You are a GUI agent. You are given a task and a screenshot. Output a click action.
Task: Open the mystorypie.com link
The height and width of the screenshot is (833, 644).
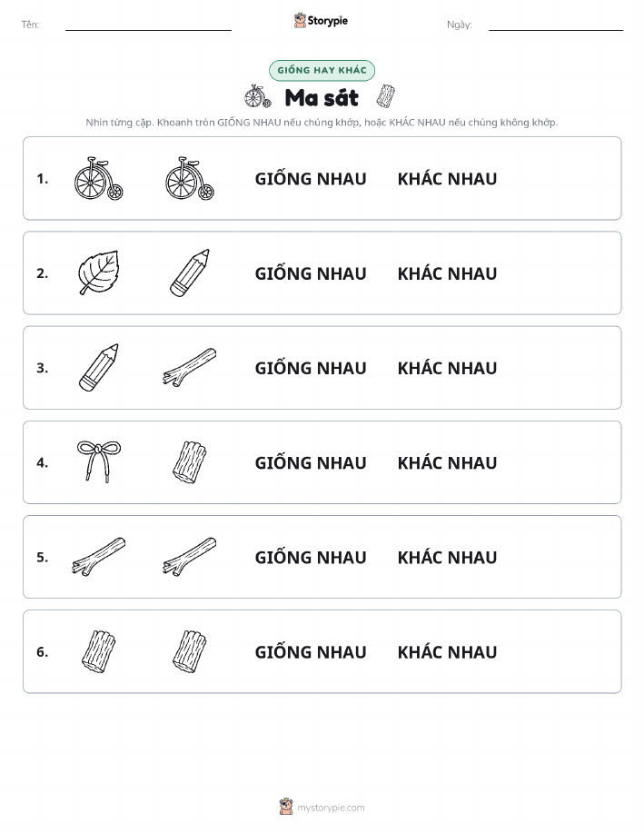[x=331, y=808]
